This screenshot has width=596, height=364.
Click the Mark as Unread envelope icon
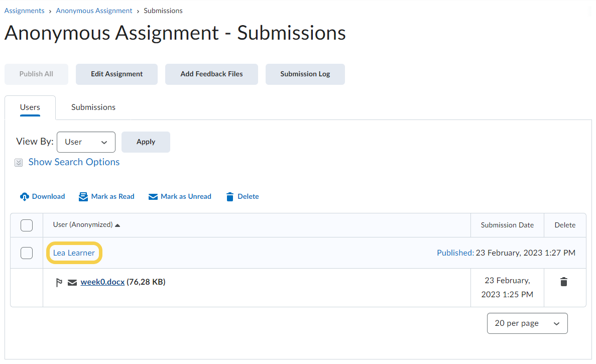[x=153, y=197]
